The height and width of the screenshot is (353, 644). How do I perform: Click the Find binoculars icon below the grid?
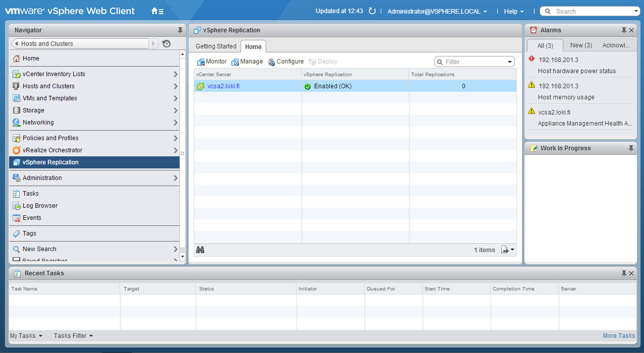[x=200, y=250]
